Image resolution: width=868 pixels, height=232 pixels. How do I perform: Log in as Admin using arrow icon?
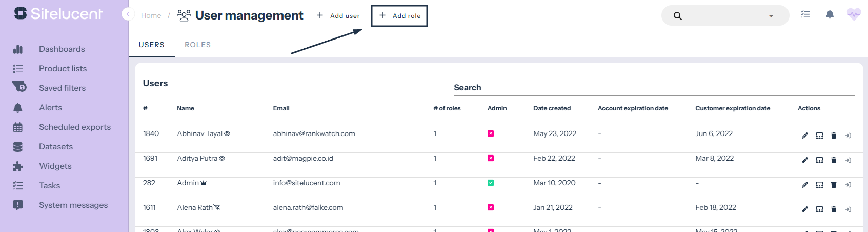pos(848,185)
